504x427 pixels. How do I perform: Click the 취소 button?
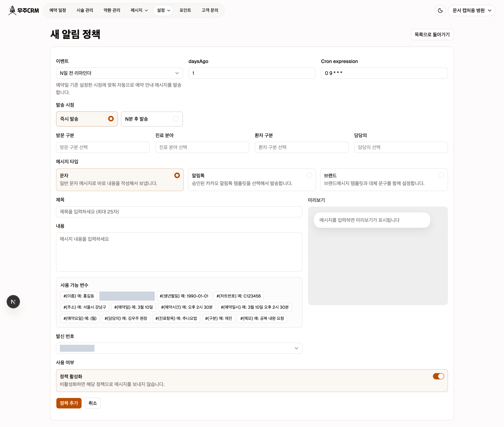click(93, 403)
